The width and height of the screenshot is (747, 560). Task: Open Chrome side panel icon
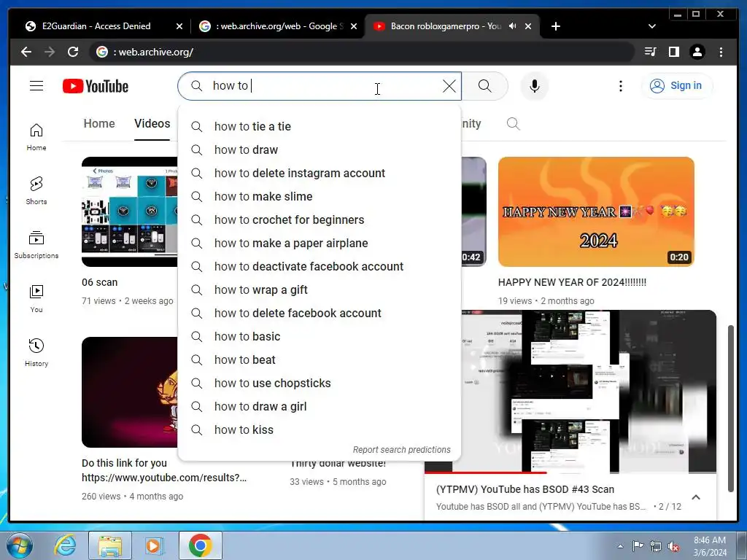(673, 52)
